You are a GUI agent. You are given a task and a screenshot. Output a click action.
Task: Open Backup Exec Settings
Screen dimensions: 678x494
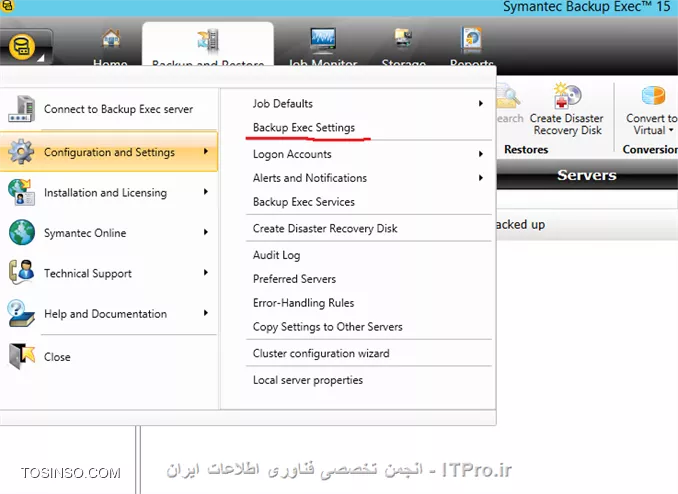304,128
